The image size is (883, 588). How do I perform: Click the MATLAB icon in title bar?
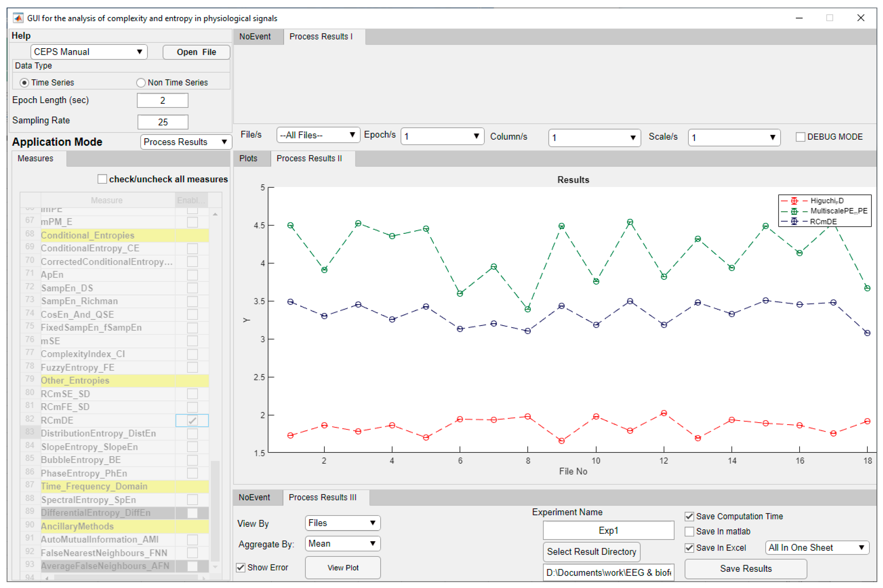[18, 18]
